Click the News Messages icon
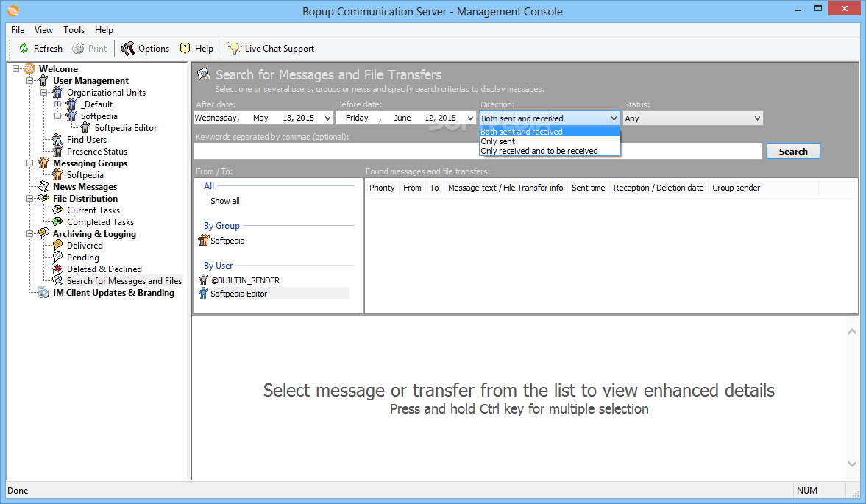The image size is (866, 504). click(x=43, y=187)
